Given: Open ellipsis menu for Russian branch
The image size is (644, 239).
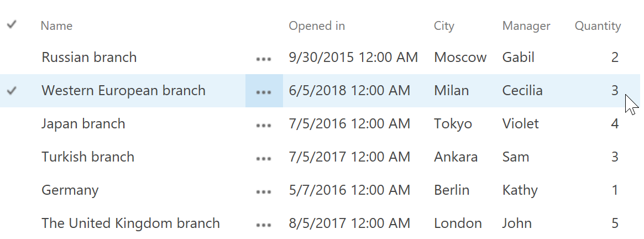Looking at the screenshot, I should tap(263, 59).
